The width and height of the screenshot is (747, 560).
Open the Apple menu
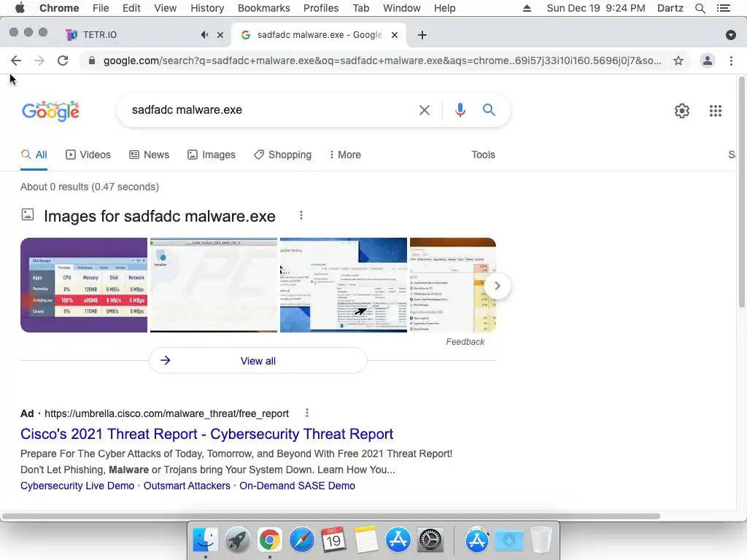20,8
